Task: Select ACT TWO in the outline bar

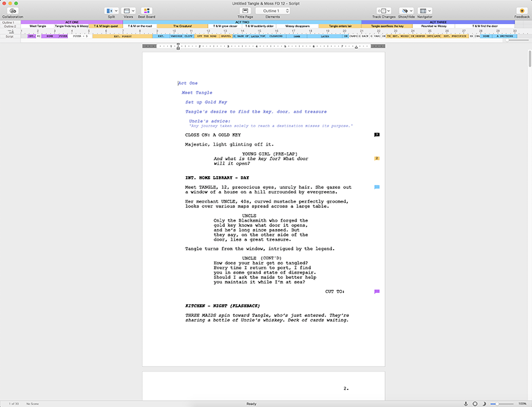Action: (x=241, y=22)
